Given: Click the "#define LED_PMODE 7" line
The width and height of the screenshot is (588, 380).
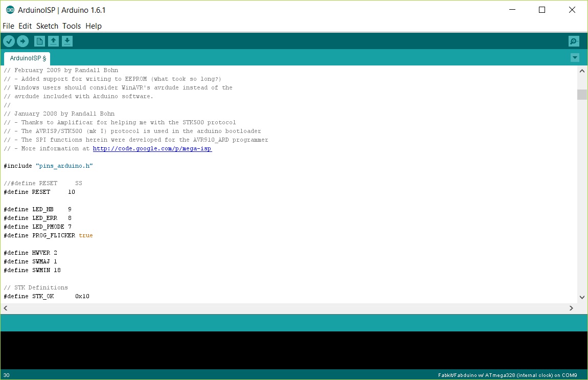Looking at the screenshot, I should [x=37, y=227].
